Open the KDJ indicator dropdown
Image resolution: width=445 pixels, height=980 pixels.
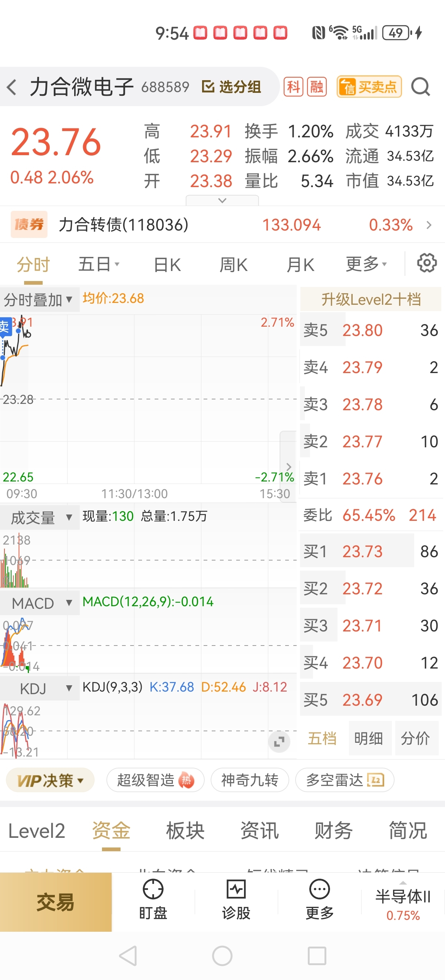click(x=40, y=688)
